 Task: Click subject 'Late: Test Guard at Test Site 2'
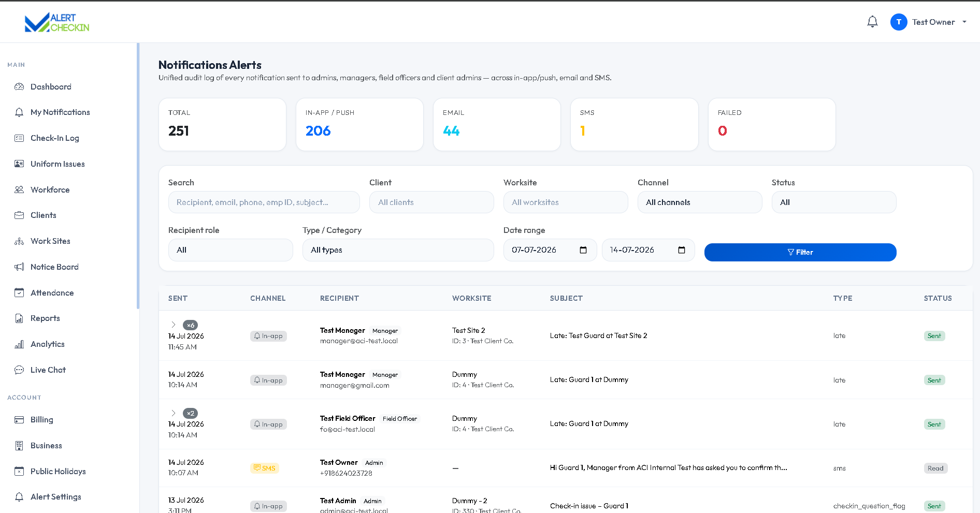click(598, 335)
